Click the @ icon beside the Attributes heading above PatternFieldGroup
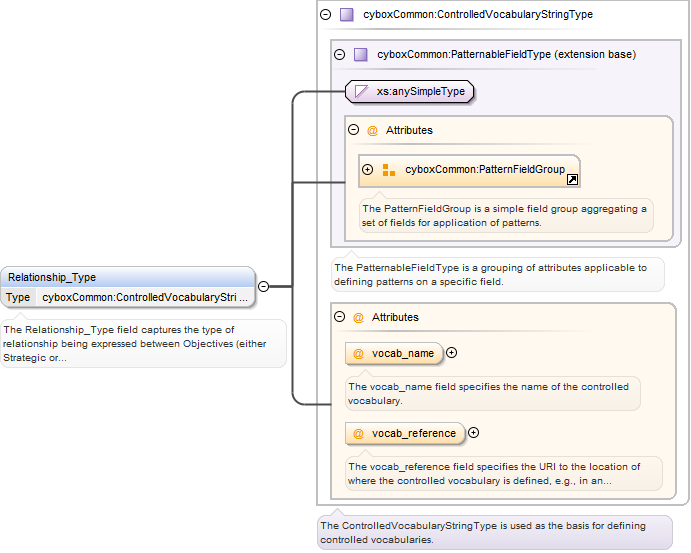 coord(372,130)
